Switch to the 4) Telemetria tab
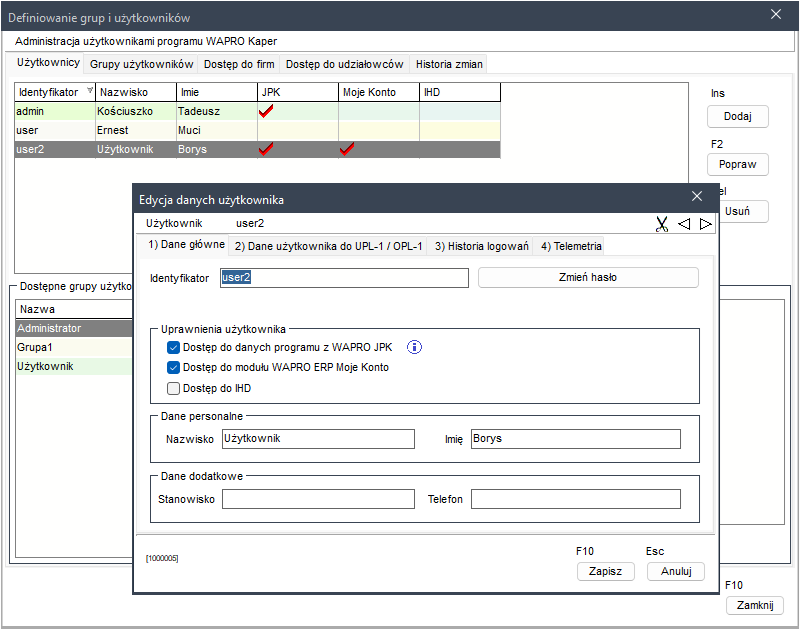Screen dimensions: 800x629 [571, 246]
